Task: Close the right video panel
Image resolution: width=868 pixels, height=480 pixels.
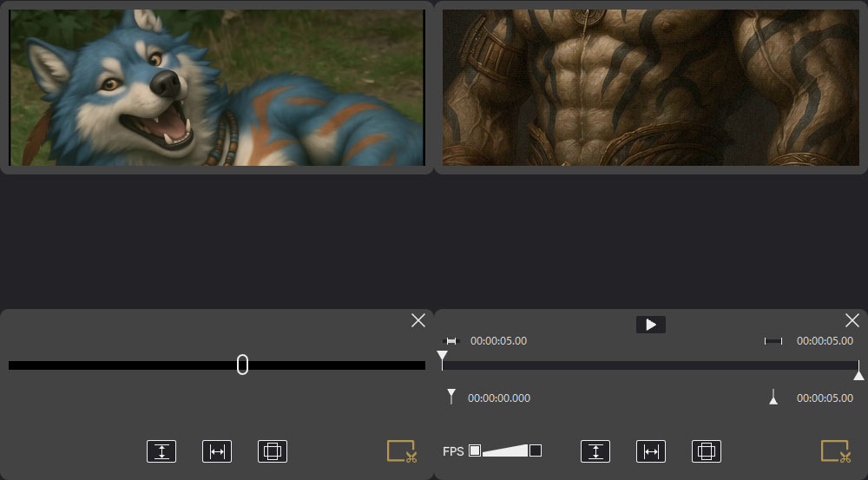Action: [x=852, y=320]
